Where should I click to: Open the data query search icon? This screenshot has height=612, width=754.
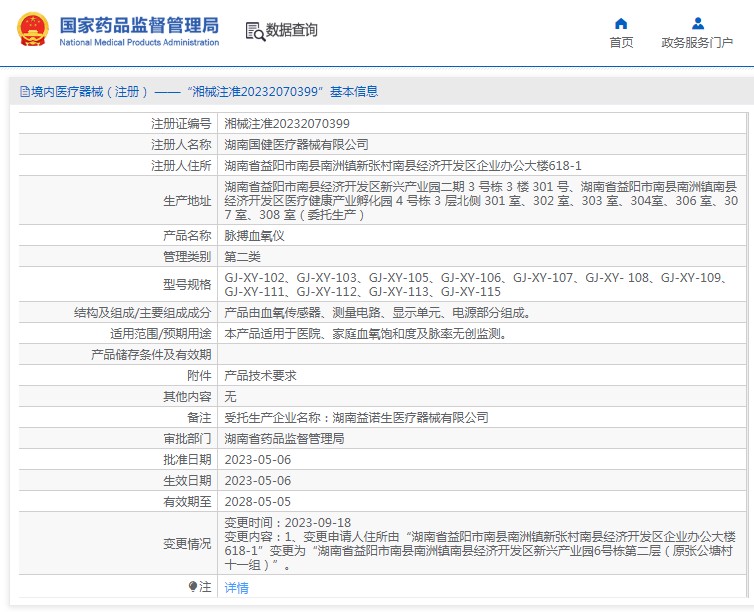coord(255,32)
